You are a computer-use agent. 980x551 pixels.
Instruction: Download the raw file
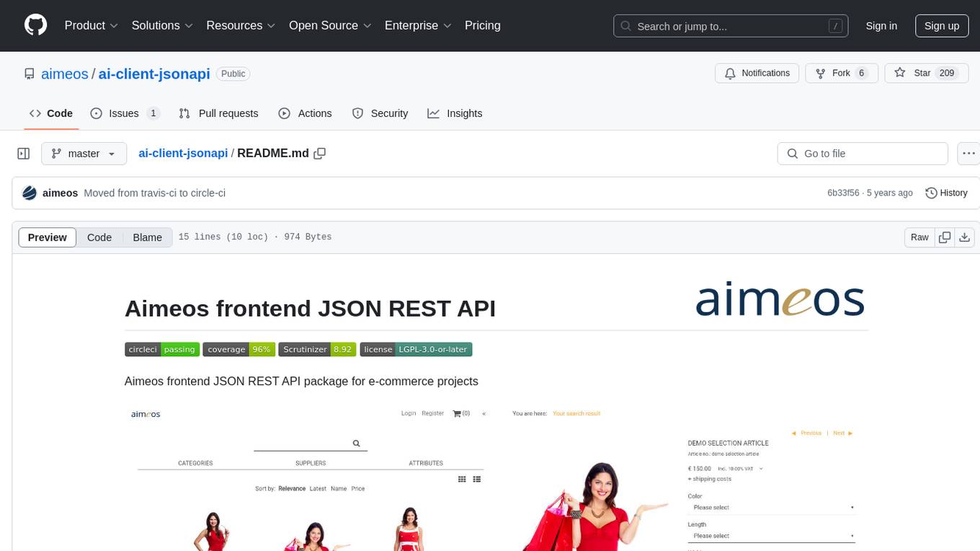pos(965,237)
